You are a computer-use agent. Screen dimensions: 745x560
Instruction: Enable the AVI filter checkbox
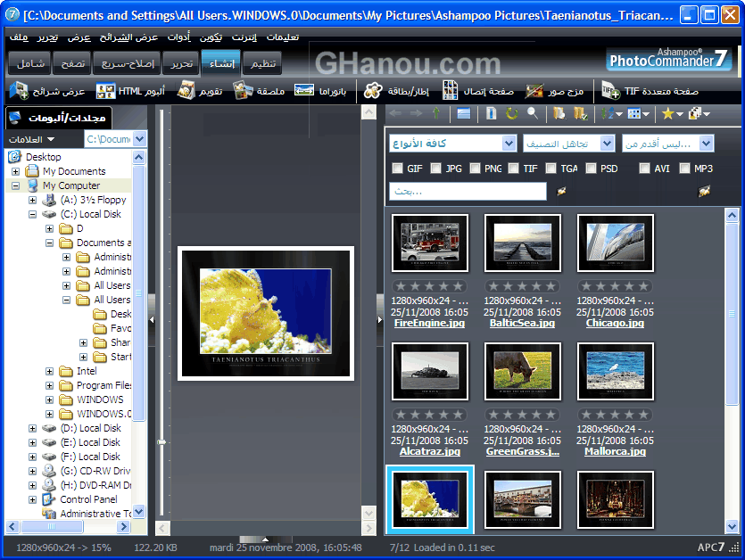point(644,169)
